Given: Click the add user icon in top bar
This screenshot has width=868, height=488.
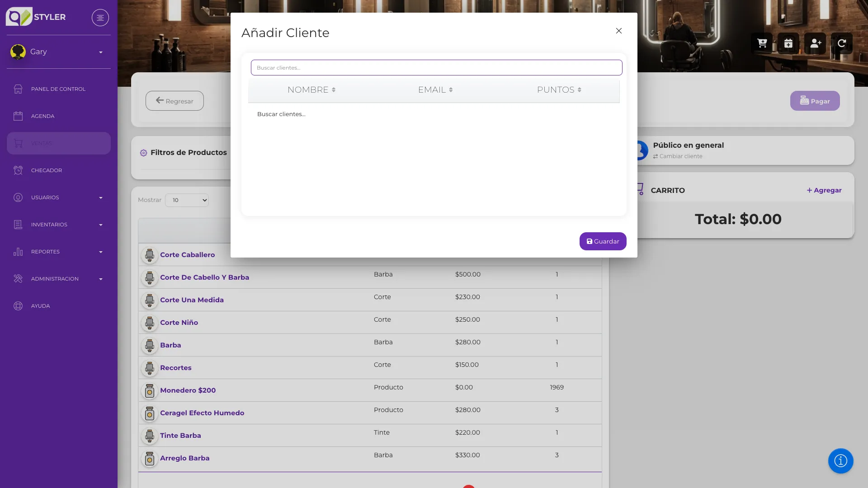Looking at the screenshot, I should click(x=815, y=43).
